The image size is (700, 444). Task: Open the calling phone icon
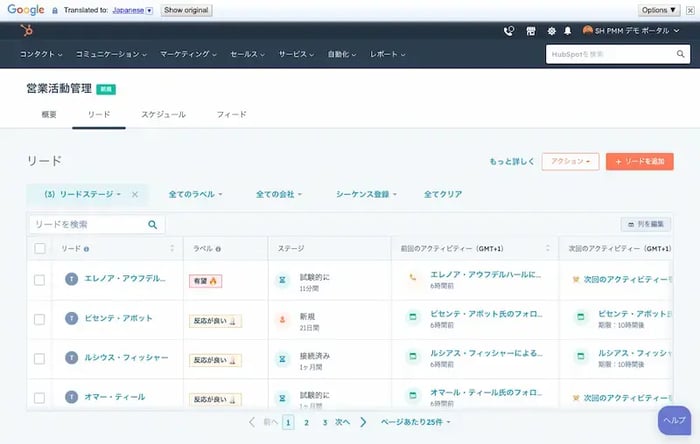pos(508,31)
